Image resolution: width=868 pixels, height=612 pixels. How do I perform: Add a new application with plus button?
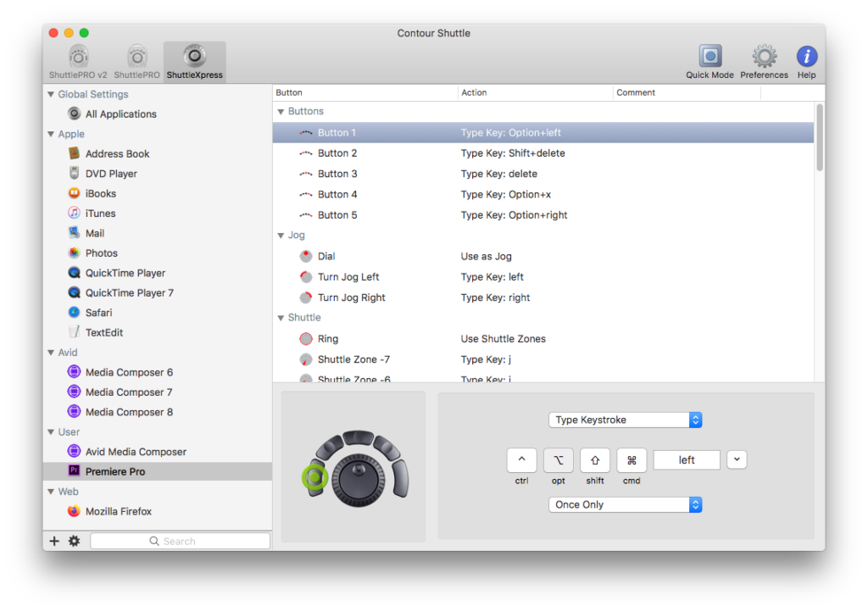click(54, 541)
